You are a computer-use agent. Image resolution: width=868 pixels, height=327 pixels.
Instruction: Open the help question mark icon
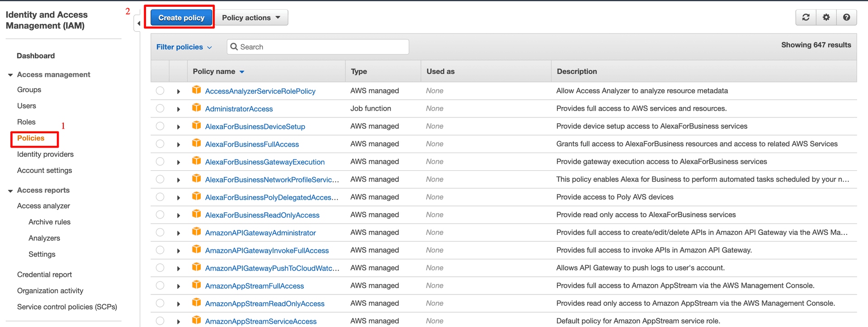[x=846, y=17]
